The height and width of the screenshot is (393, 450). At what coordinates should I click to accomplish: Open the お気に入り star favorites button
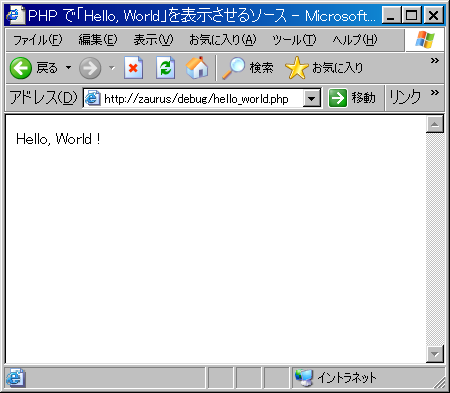[x=324, y=68]
